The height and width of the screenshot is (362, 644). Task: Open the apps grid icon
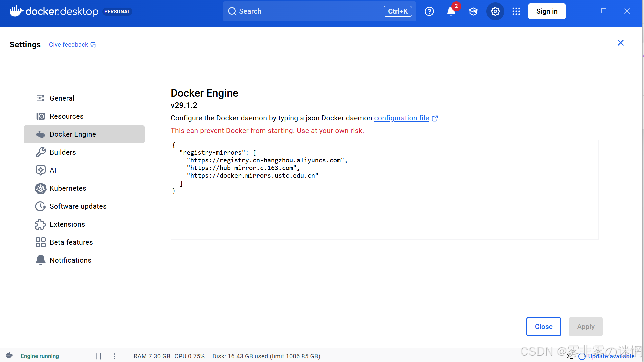pos(516,11)
